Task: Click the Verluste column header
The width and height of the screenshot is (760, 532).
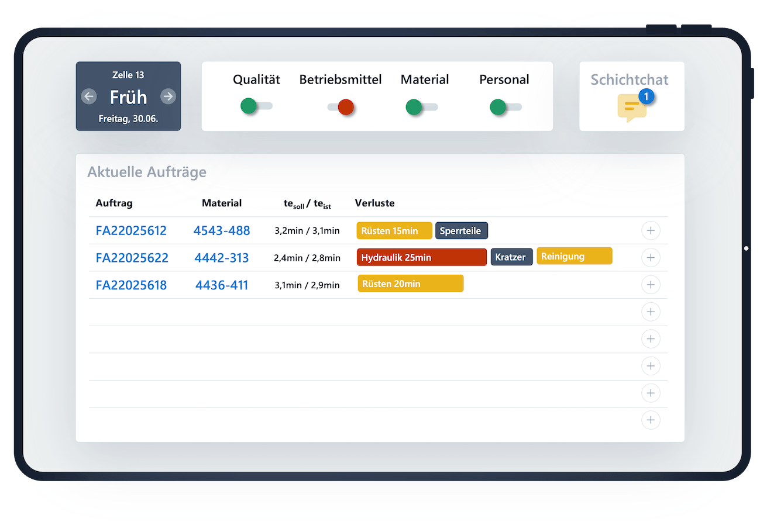Action: [374, 203]
